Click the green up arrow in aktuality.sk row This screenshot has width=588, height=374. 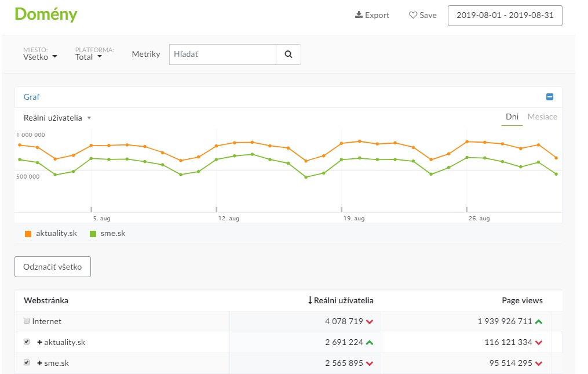click(x=370, y=343)
